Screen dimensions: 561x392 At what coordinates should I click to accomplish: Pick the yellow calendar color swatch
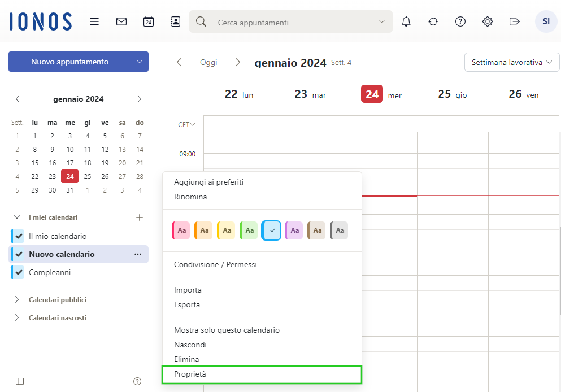coord(226,230)
